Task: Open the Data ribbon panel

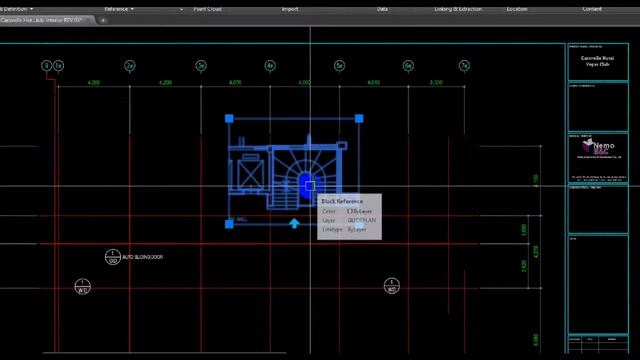Action: point(382,9)
